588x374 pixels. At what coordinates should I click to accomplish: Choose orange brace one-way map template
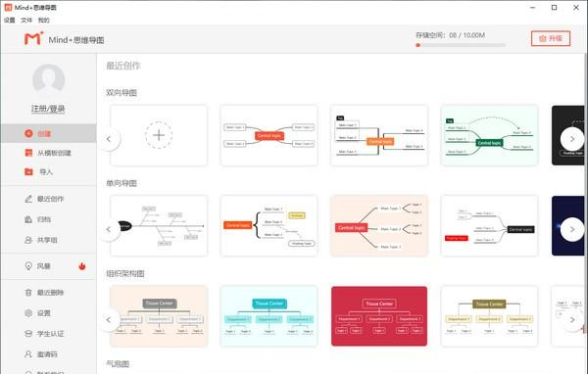[x=269, y=225]
